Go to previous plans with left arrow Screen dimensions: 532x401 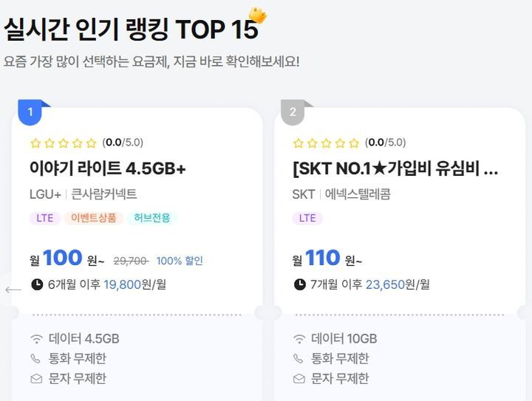(13, 289)
